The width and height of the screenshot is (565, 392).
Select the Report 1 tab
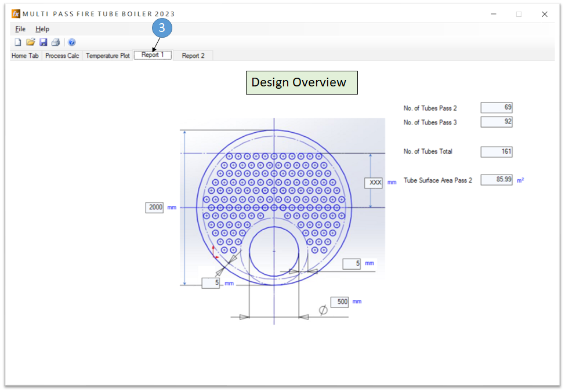point(153,55)
